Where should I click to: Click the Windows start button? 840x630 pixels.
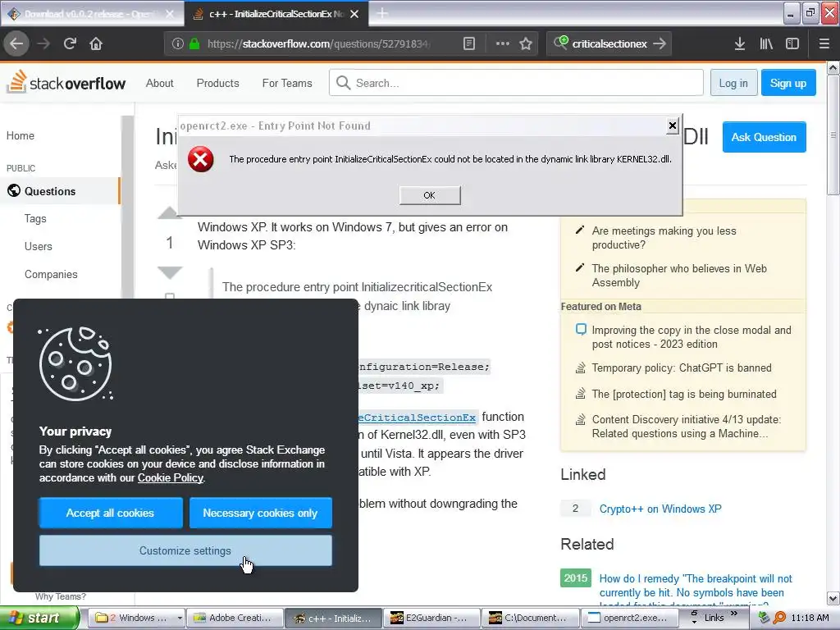tap(39, 618)
